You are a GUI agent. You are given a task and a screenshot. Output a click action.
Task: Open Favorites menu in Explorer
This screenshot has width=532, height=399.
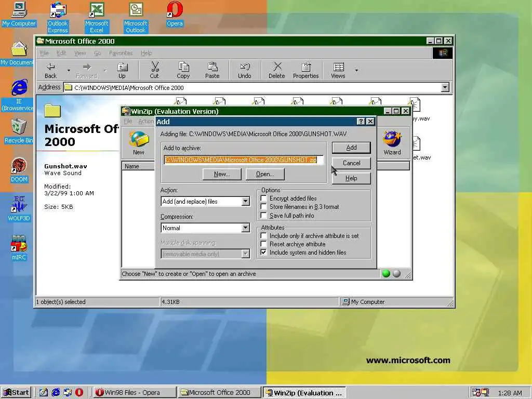pos(121,53)
